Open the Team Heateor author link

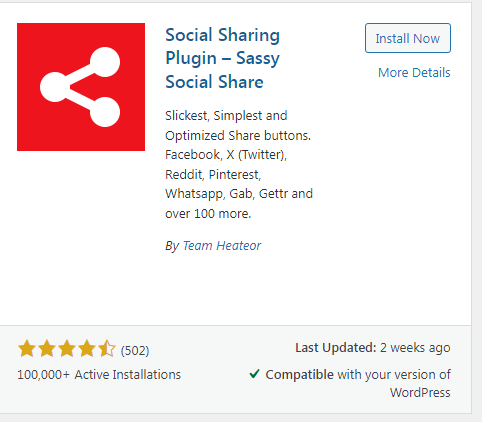pyautogui.click(x=222, y=246)
